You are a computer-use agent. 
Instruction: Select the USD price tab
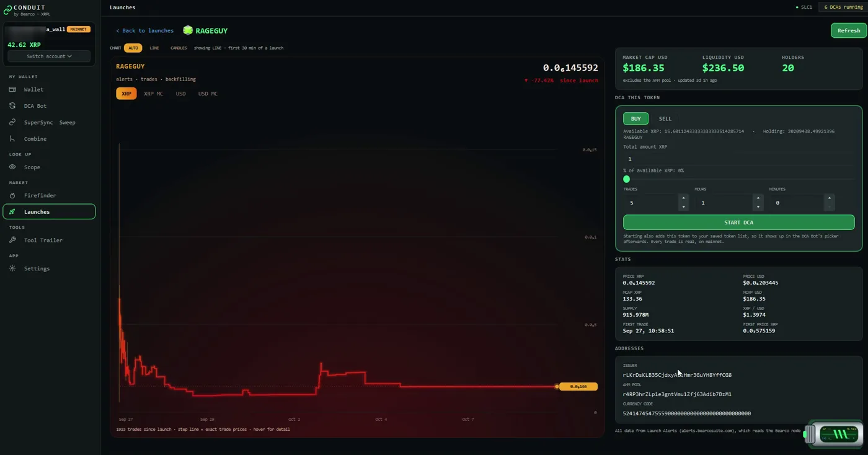pos(180,94)
